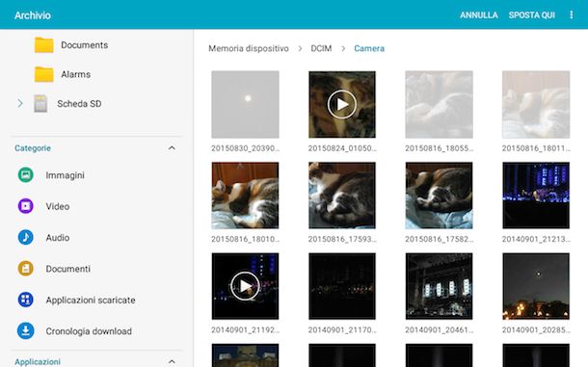Click the Documents folder icon
Image resolution: width=588 pixels, height=367 pixels.
point(44,45)
